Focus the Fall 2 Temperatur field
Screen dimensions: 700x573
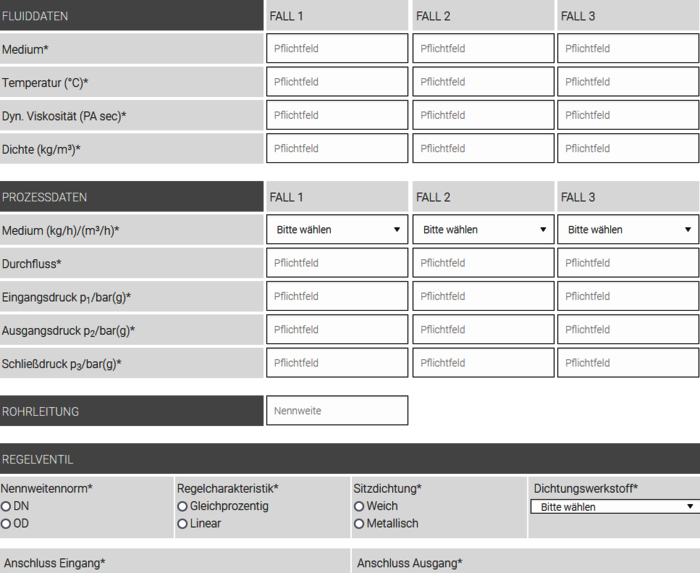[x=483, y=82]
